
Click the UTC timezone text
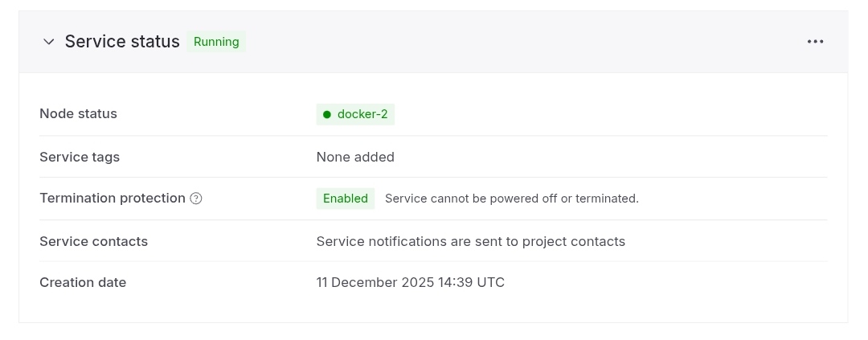point(490,283)
